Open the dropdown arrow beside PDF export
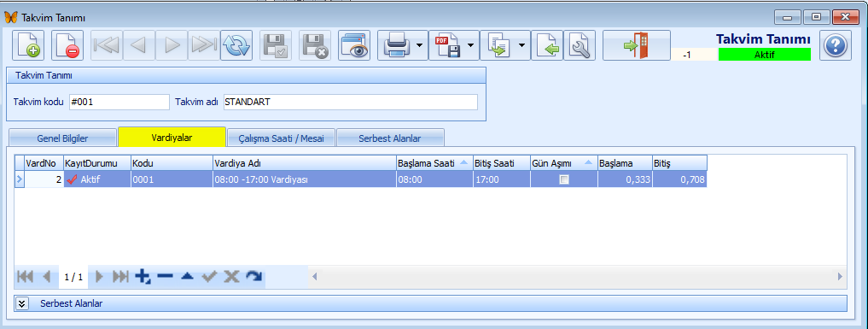The height and width of the screenshot is (329, 868). (x=470, y=45)
